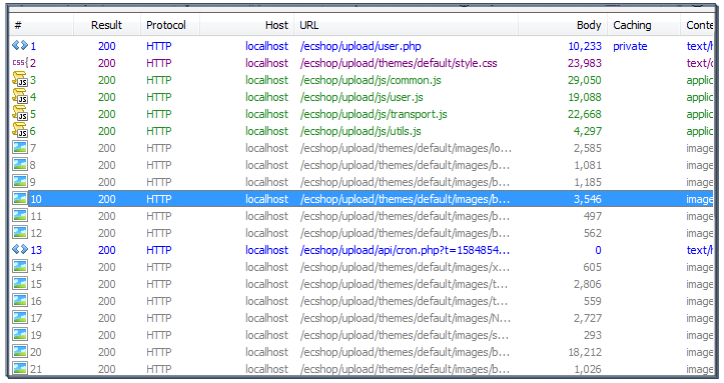
Task: Click body size 2,806 in row 15
Action: pyautogui.click(x=587, y=284)
